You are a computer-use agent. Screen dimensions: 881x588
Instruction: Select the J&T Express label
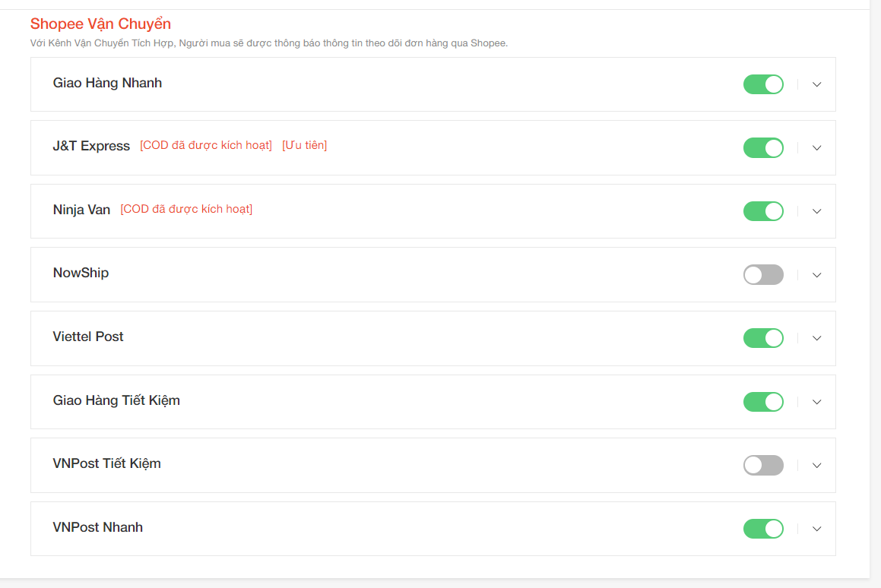click(91, 146)
